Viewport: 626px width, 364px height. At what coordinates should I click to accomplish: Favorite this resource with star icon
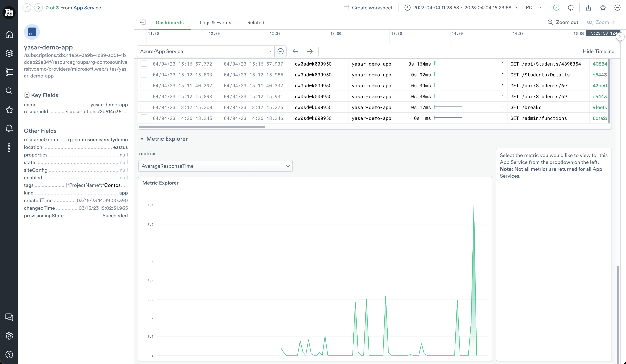[x=603, y=8]
